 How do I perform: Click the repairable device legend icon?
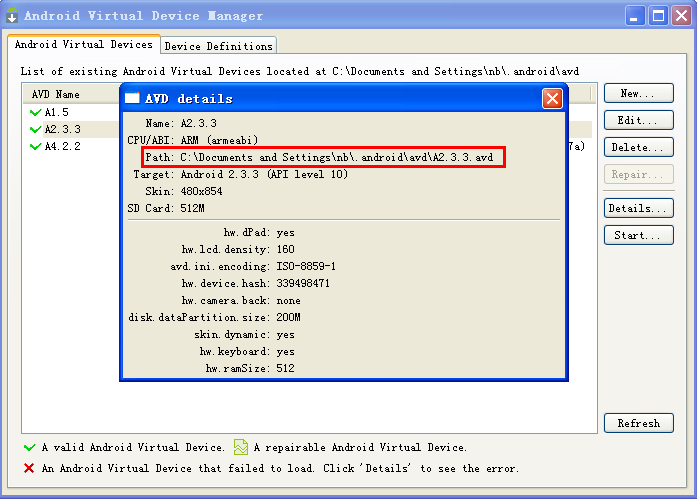(x=241, y=447)
